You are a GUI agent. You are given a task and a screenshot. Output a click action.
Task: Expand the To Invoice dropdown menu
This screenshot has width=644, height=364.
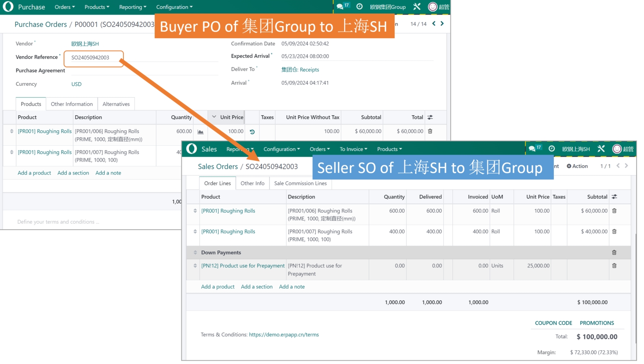[x=353, y=149]
